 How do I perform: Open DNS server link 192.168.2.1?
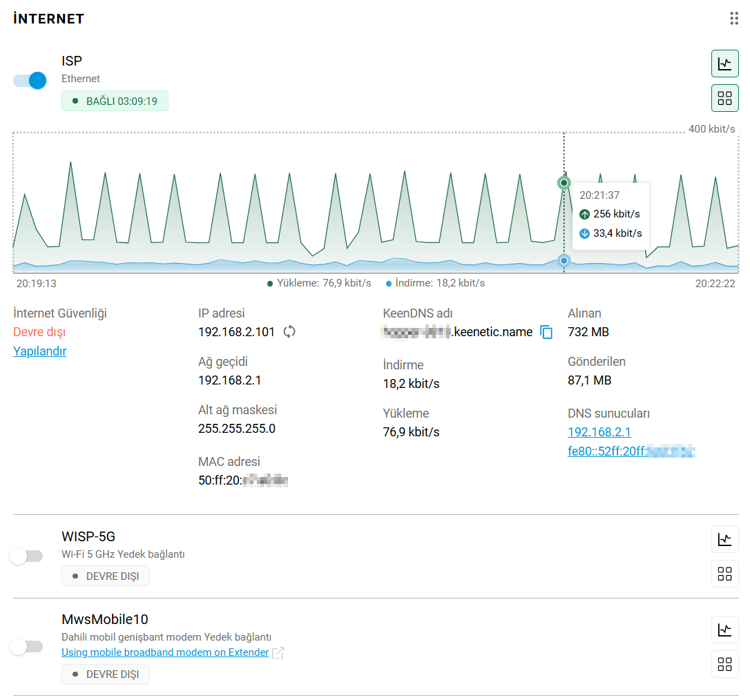click(x=599, y=432)
